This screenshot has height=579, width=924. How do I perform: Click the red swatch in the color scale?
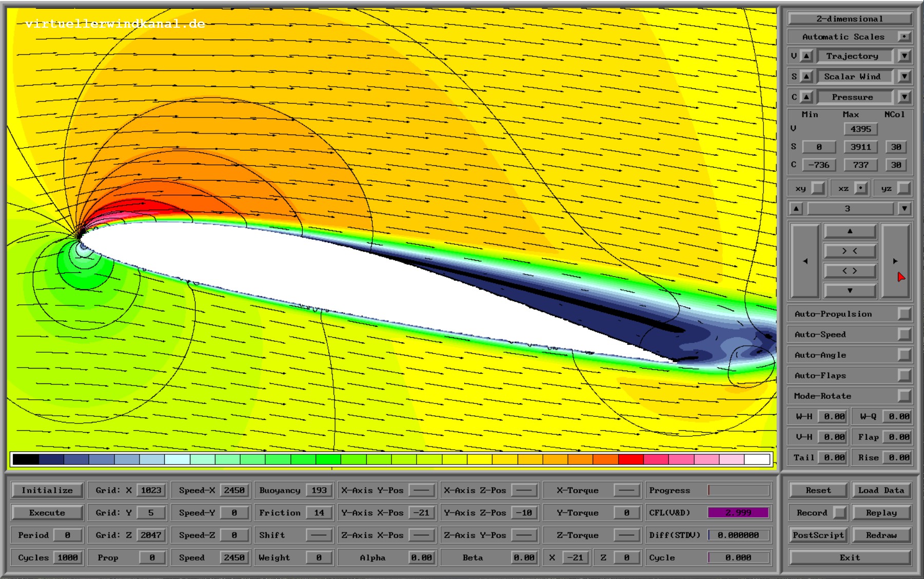631,459
